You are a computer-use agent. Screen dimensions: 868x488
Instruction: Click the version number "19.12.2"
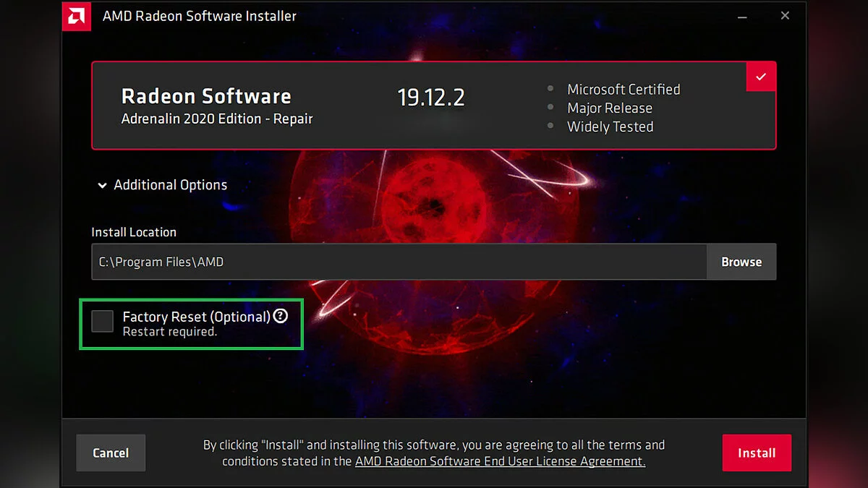point(431,98)
